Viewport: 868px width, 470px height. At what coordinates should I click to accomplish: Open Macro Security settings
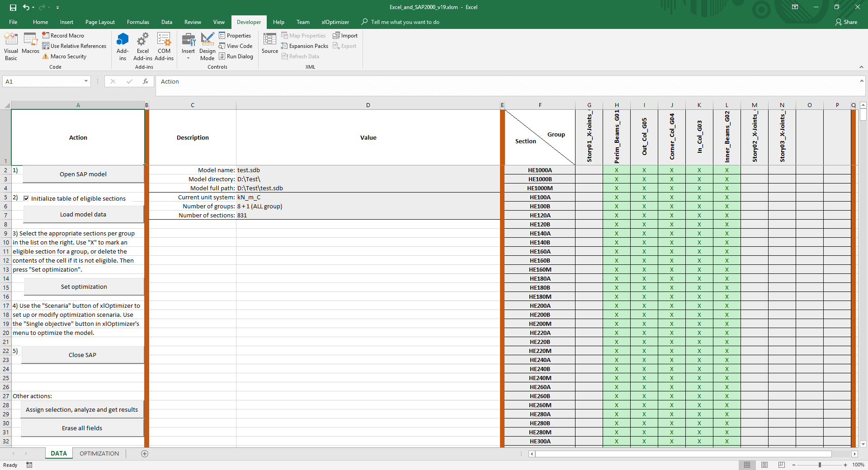(64, 56)
